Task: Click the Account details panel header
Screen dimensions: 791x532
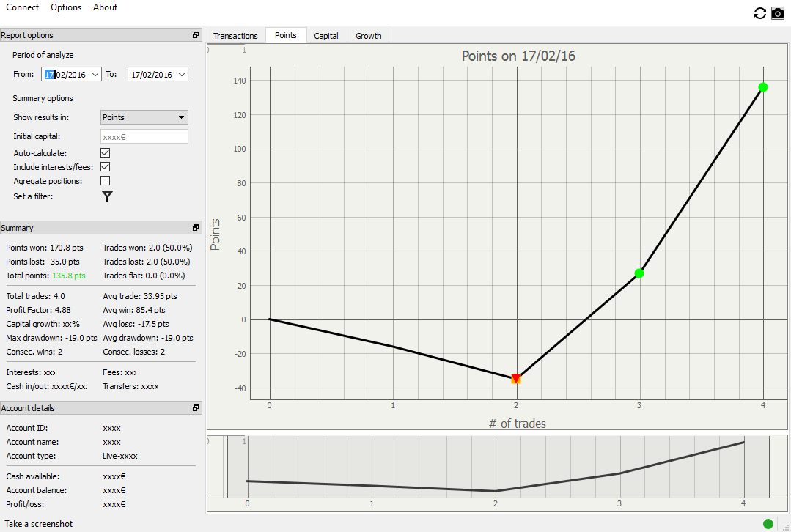Action: (x=101, y=407)
